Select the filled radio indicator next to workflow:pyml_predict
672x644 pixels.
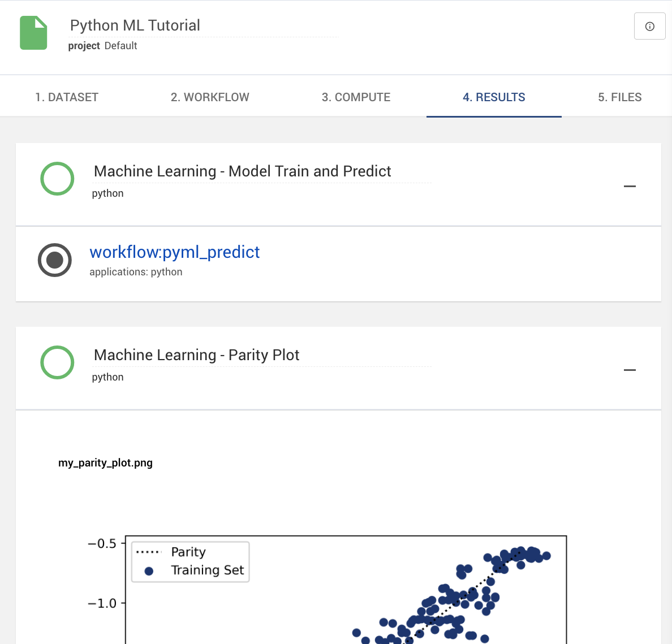pos(55,260)
